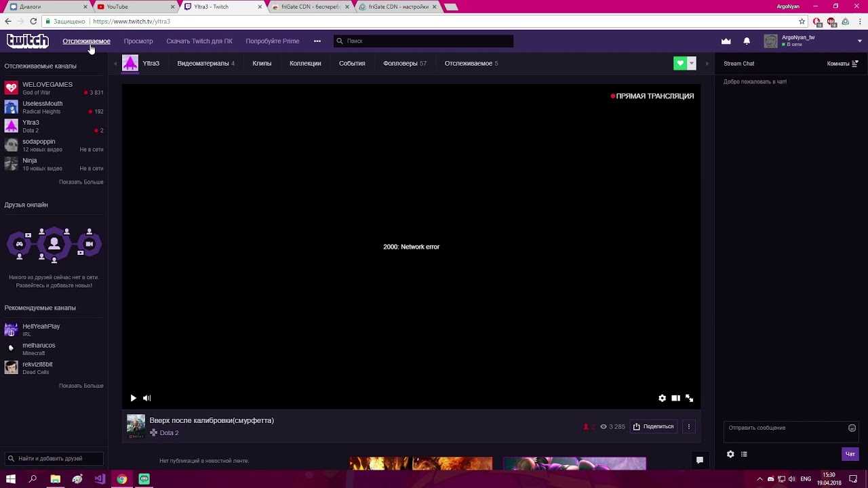Focus the Поиск search field
The image size is (868, 488).
point(423,41)
